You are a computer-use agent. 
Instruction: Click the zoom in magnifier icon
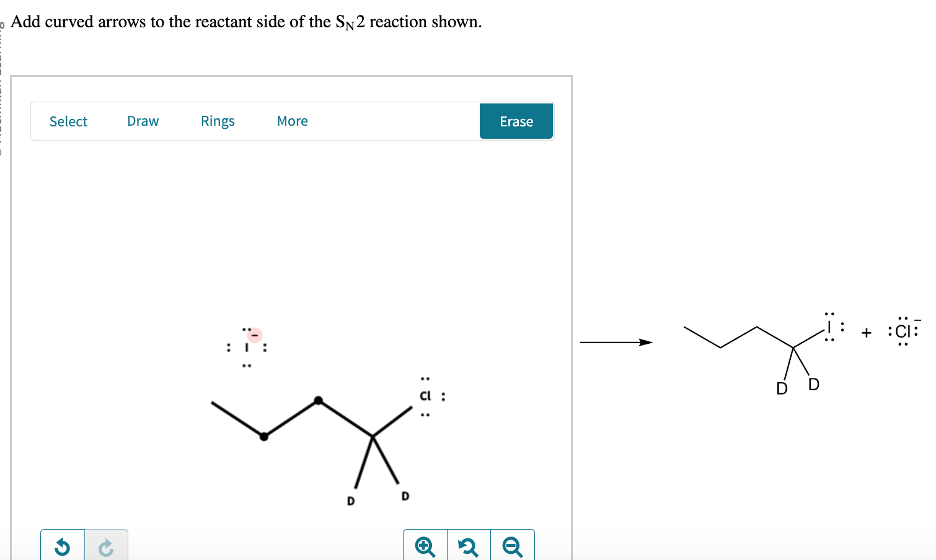pyautogui.click(x=425, y=546)
